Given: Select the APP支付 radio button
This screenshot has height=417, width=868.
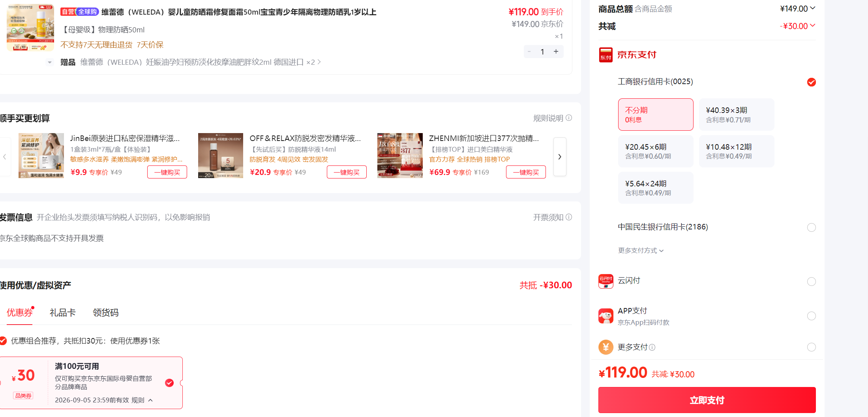Looking at the screenshot, I should [x=812, y=316].
